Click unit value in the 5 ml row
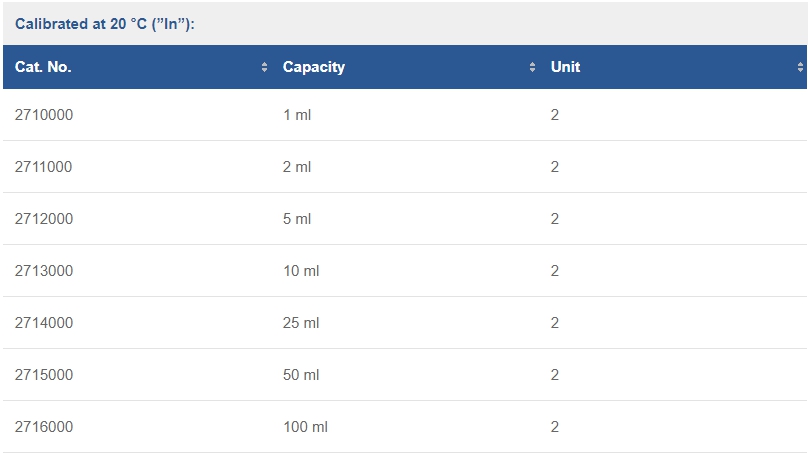Screen dimensions: 808x455 [x=554, y=219]
